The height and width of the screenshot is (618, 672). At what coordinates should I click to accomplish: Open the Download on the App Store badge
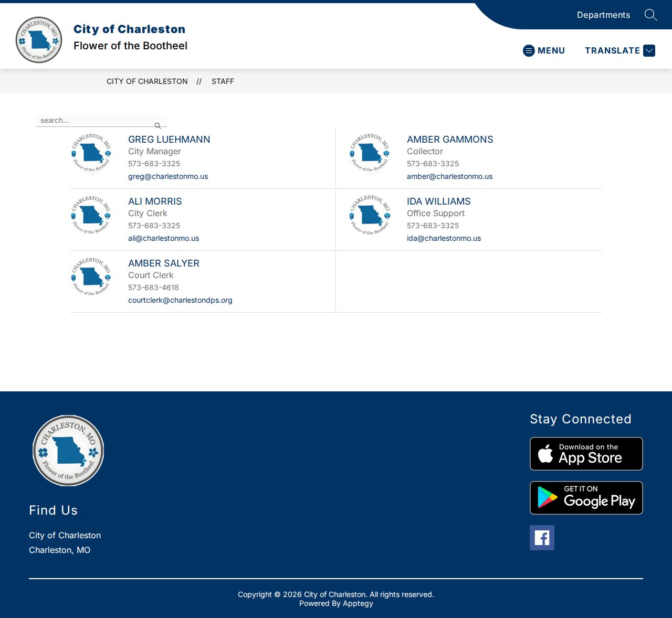click(x=586, y=454)
